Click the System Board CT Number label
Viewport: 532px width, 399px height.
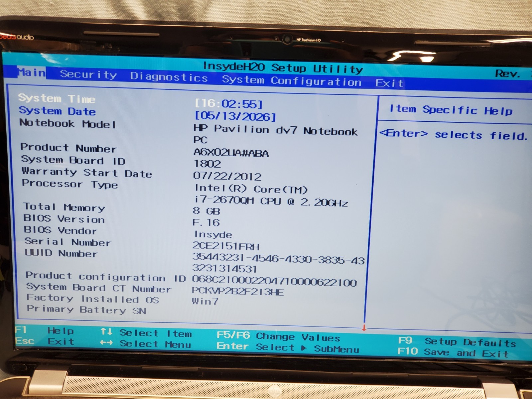click(99, 288)
